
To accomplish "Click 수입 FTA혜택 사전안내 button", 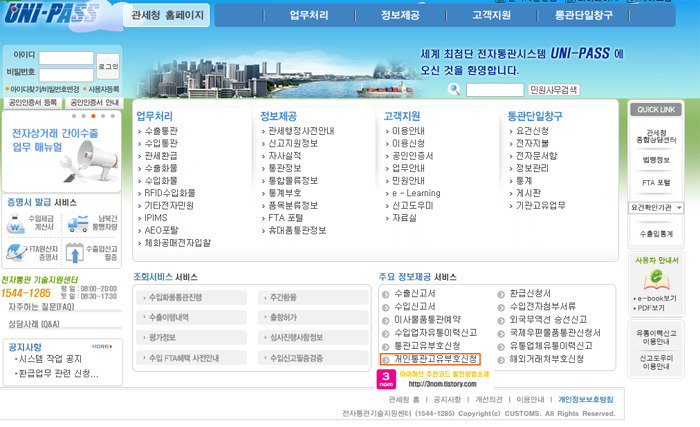I will click(192, 358).
